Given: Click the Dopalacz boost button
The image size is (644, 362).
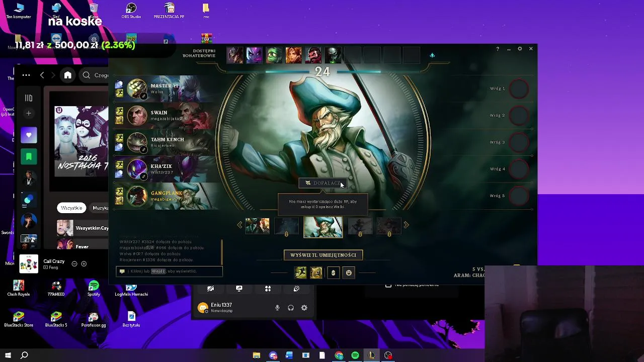Looking at the screenshot, I should coord(323,183).
